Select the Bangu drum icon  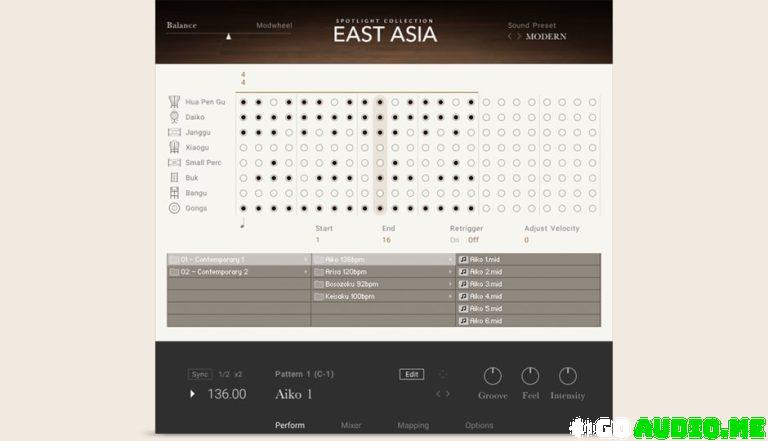tap(174, 193)
